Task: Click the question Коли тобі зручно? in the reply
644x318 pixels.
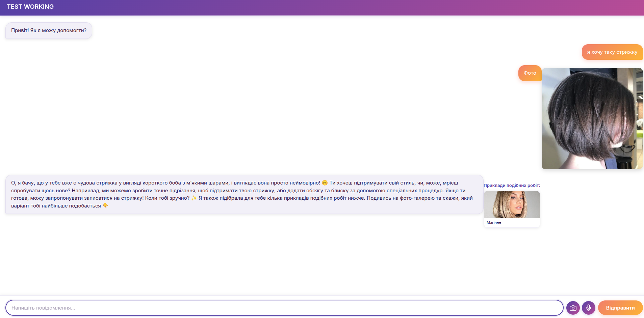Action: (167, 198)
